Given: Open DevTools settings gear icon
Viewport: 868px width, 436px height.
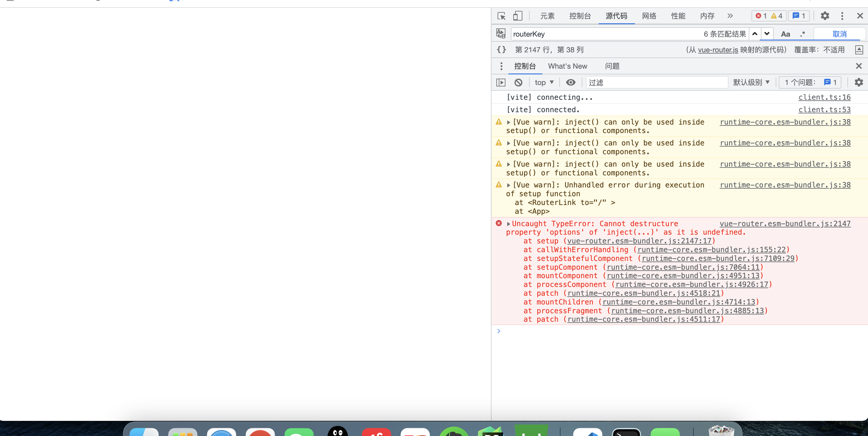Looking at the screenshot, I should click(824, 16).
